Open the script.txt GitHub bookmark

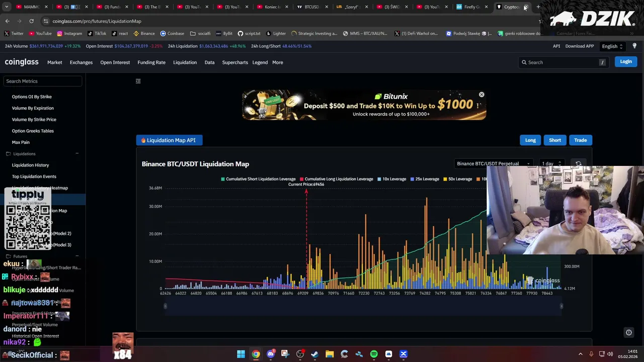(249, 33)
